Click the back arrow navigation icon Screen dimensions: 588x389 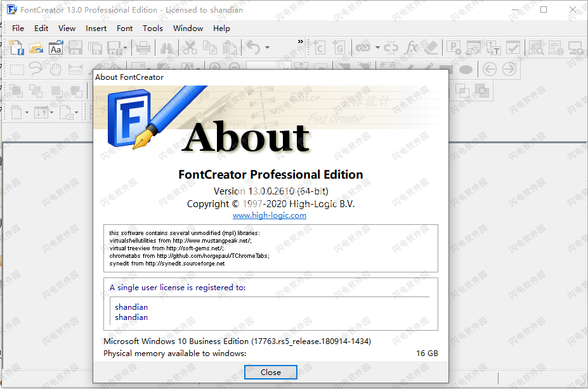pos(490,69)
